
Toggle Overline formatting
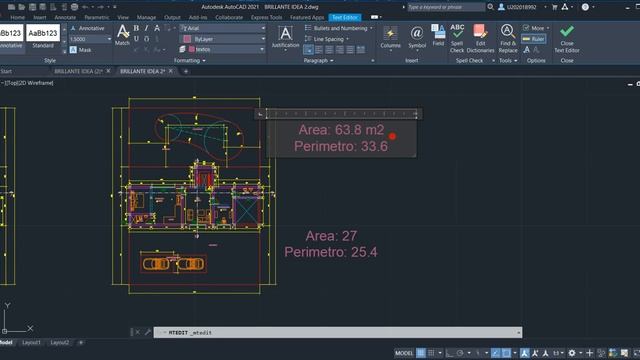(x=147, y=39)
